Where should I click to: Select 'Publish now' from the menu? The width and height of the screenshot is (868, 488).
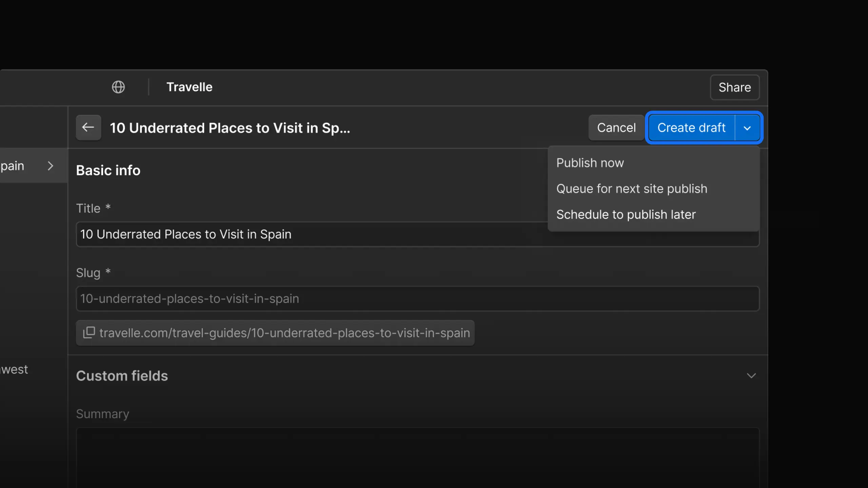(590, 163)
